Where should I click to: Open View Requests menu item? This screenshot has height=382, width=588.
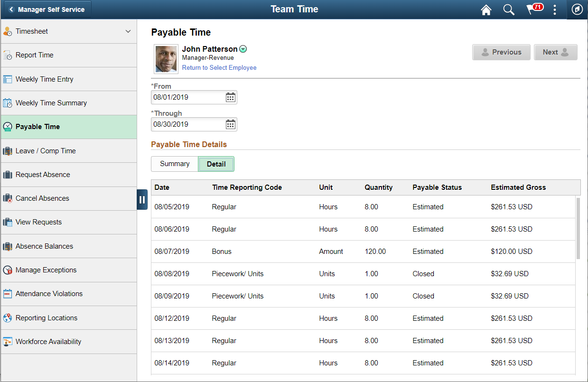(x=69, y=222)
